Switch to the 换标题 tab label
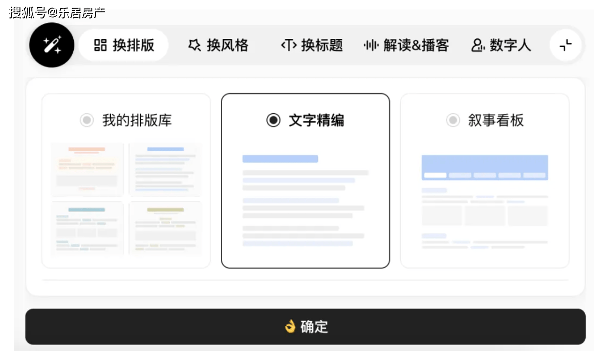Viewport: 608px width, 364px height. click(322, 45)
